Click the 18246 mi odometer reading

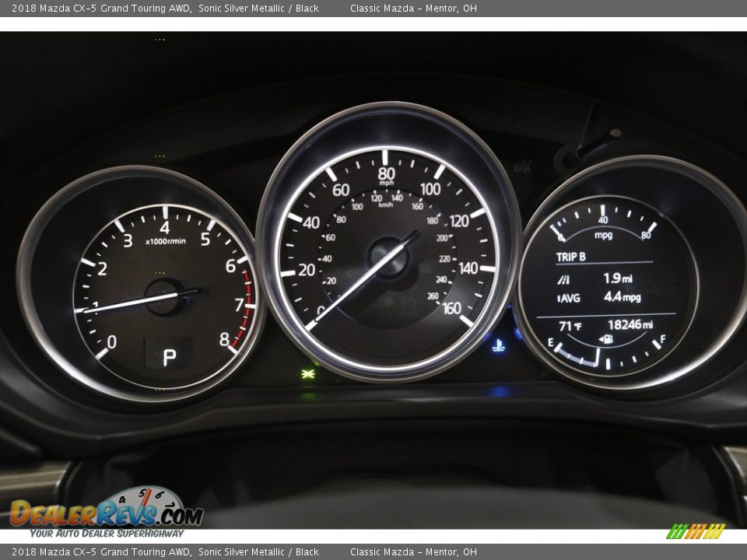point(630,324)
